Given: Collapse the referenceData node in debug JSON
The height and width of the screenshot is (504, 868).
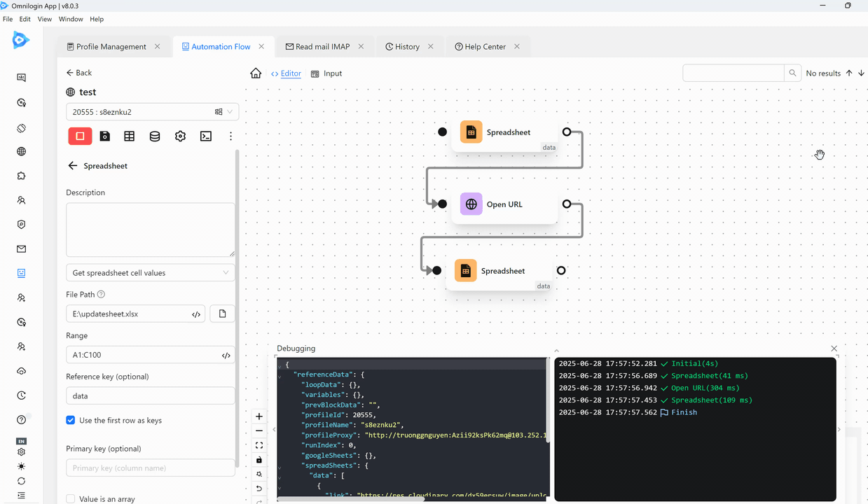Looking at the screenshot, I should point(280,376).
